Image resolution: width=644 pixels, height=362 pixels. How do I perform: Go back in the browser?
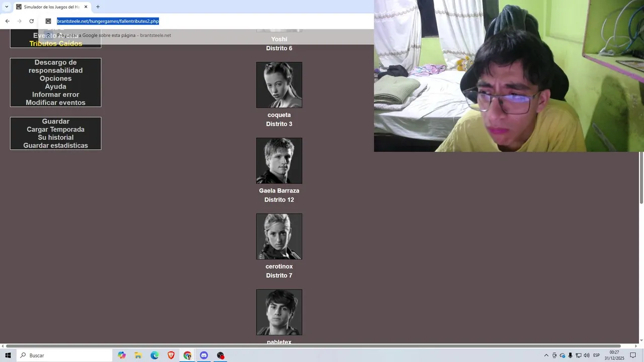pos(7,21)
